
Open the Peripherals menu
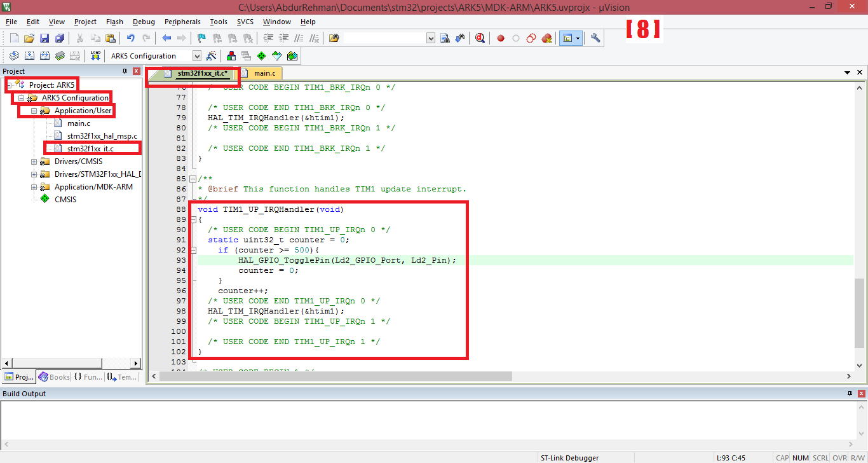pos(182,21)
